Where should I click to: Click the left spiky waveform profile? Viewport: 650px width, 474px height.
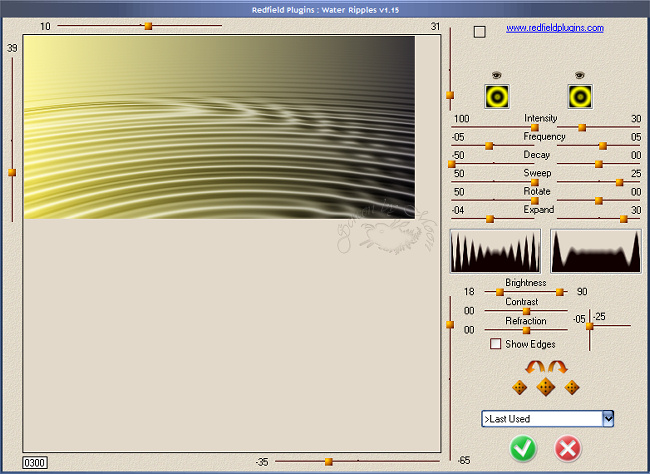pyautogui.click(x=496, y=250)
